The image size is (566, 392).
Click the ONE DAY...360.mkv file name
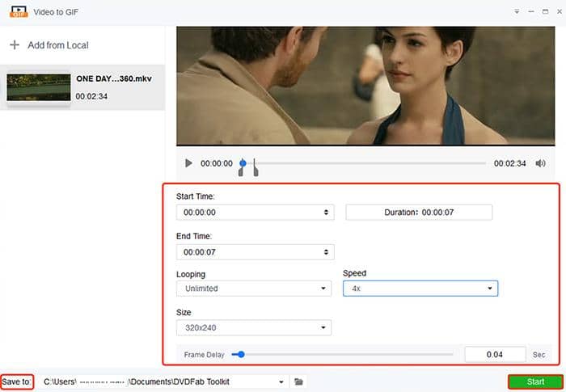114,78
